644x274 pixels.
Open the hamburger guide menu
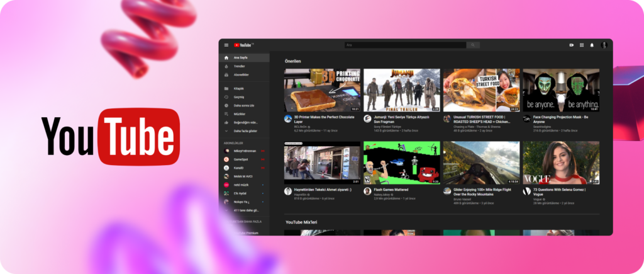(226, 45)
